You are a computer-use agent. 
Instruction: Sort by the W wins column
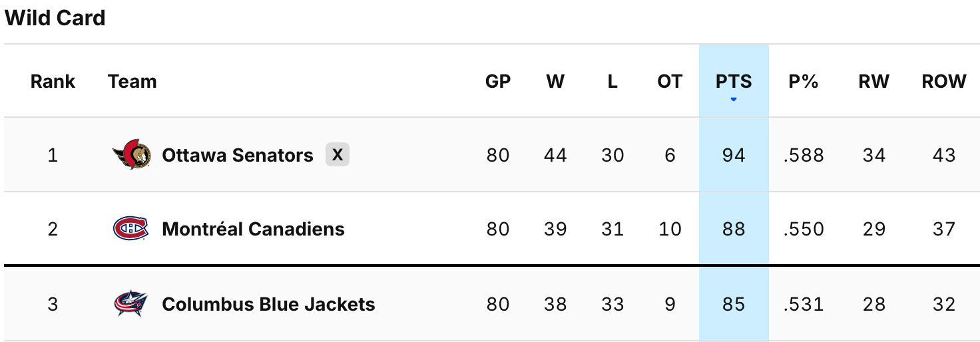[555, 81]
